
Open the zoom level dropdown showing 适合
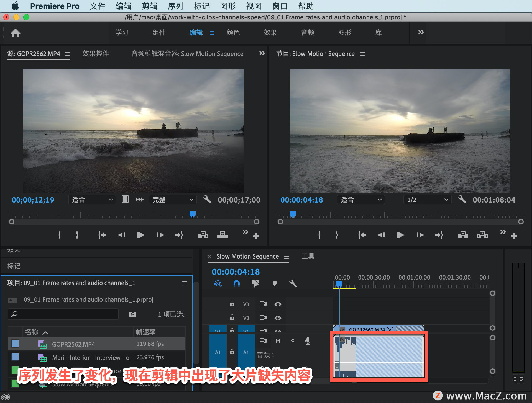point(92,200)
